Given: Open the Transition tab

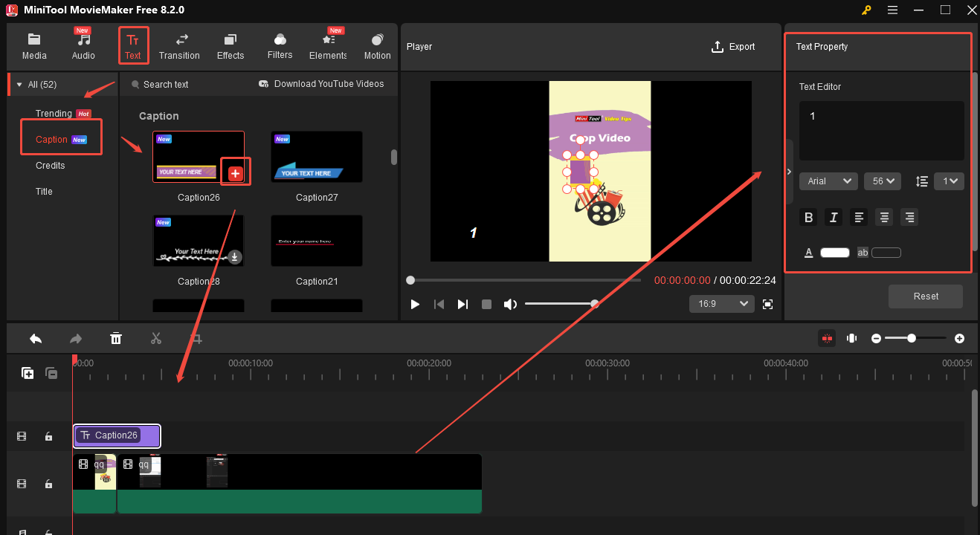Looking at the screenshot, I should [179, 46].
